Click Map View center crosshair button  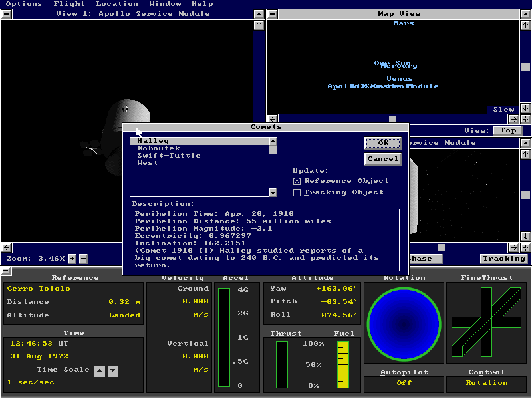525,119
